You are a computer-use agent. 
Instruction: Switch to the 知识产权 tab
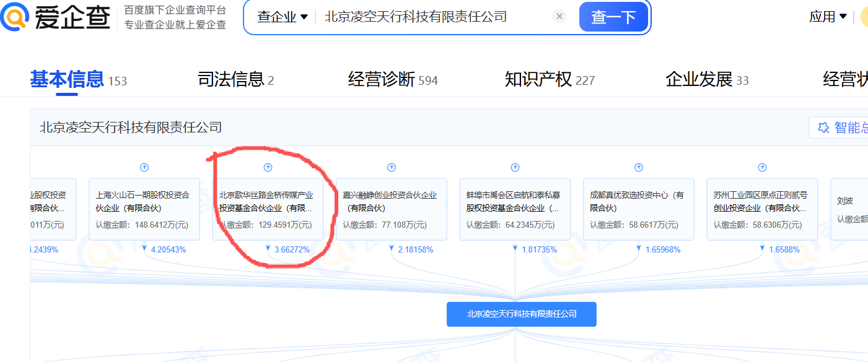coord(550,80)
